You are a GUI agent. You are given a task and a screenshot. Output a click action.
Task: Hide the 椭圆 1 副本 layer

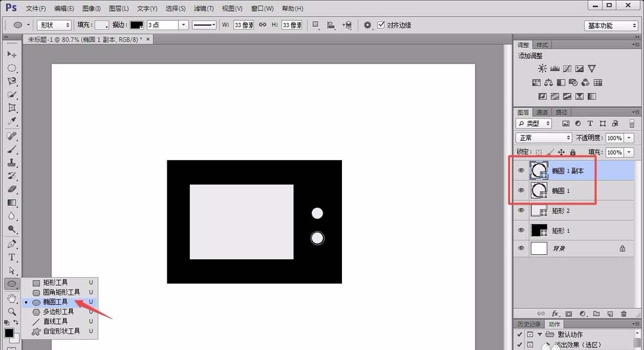click(522, 170)
